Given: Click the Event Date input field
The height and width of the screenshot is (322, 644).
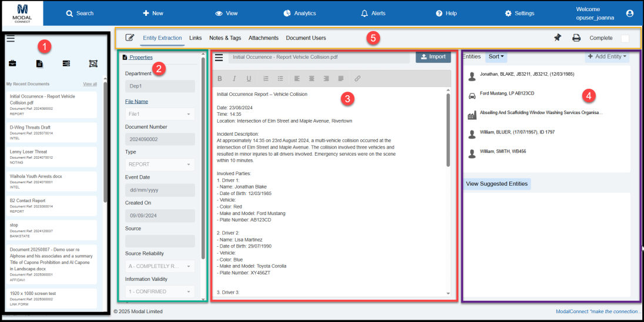Looking at the screenshot, I should (160, 190).
